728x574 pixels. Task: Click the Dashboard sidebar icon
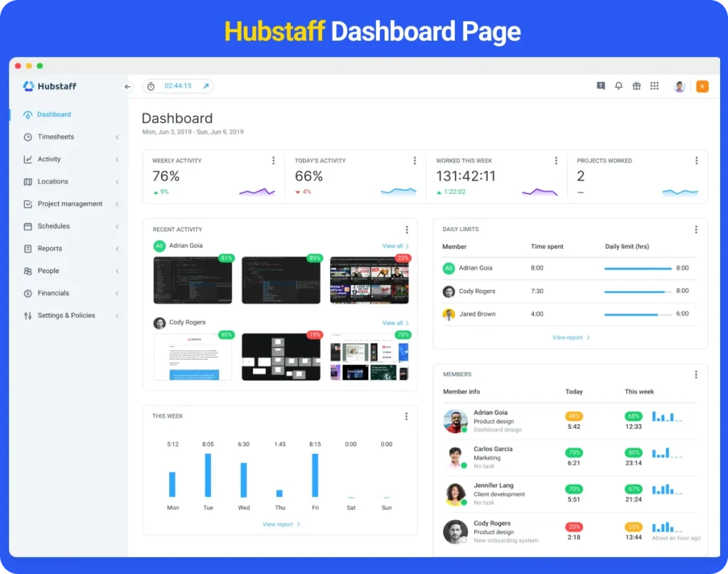tap(28, 115)
